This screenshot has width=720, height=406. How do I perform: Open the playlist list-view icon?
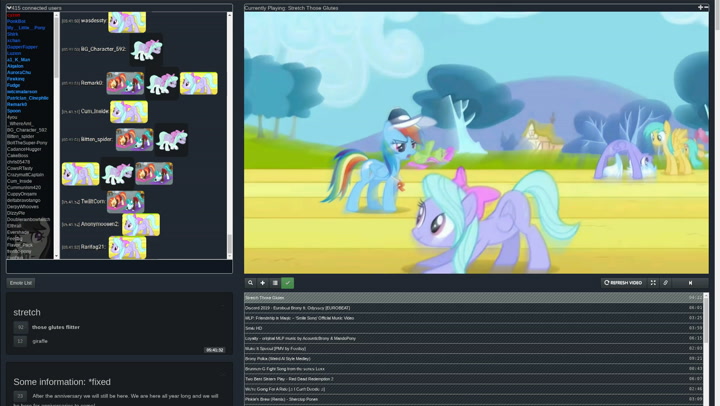[275, 283]
